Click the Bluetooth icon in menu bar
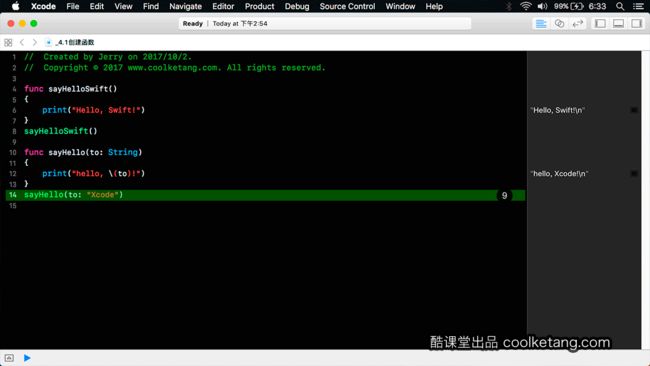The width and height of the screenshot is (650, 366). point(509,6)
